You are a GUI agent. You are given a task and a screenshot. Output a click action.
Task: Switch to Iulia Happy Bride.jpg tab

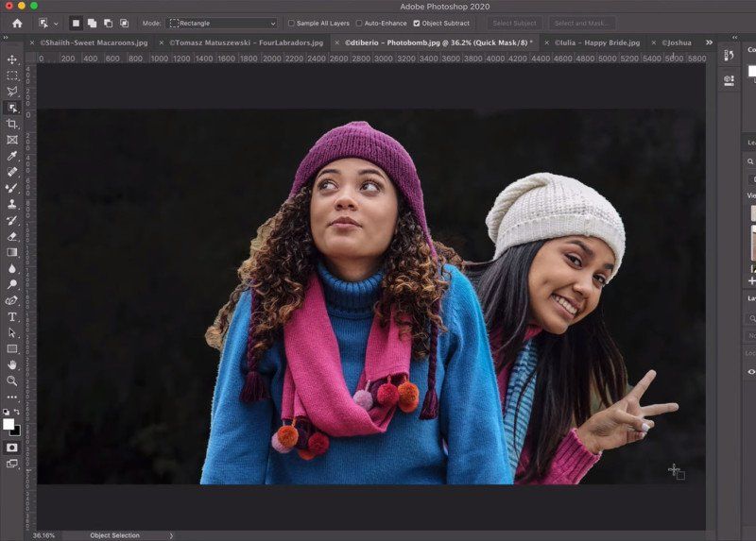pos(597,42)
